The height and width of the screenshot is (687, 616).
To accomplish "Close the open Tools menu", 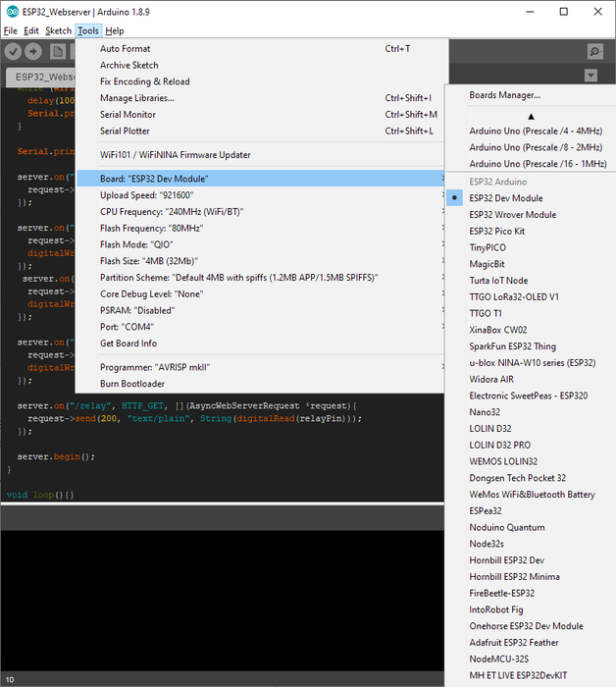I will click(88, 30).
